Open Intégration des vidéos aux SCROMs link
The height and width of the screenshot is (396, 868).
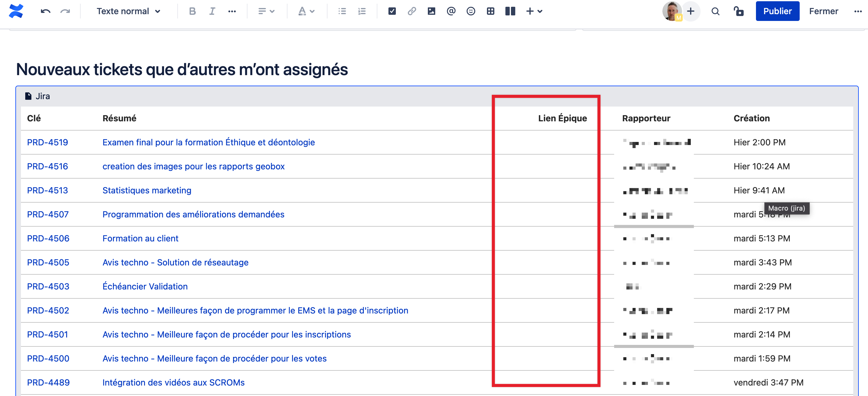[x=173, y=382]
